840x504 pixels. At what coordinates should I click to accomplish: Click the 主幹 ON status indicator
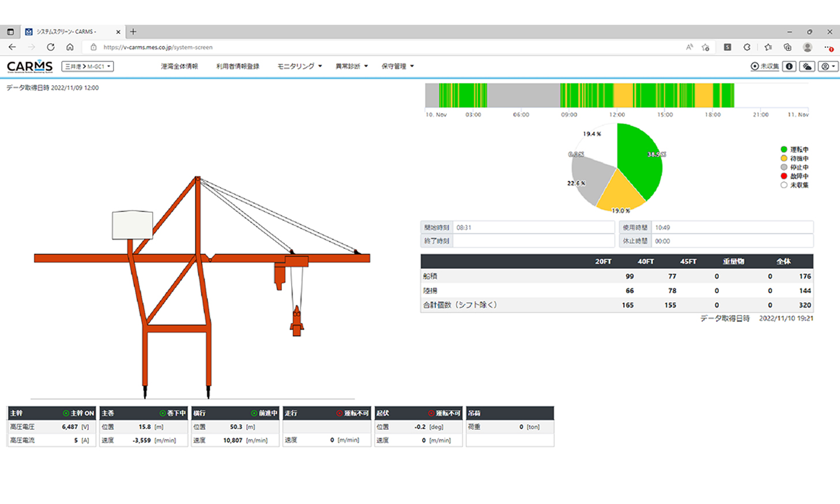(78, 413)
